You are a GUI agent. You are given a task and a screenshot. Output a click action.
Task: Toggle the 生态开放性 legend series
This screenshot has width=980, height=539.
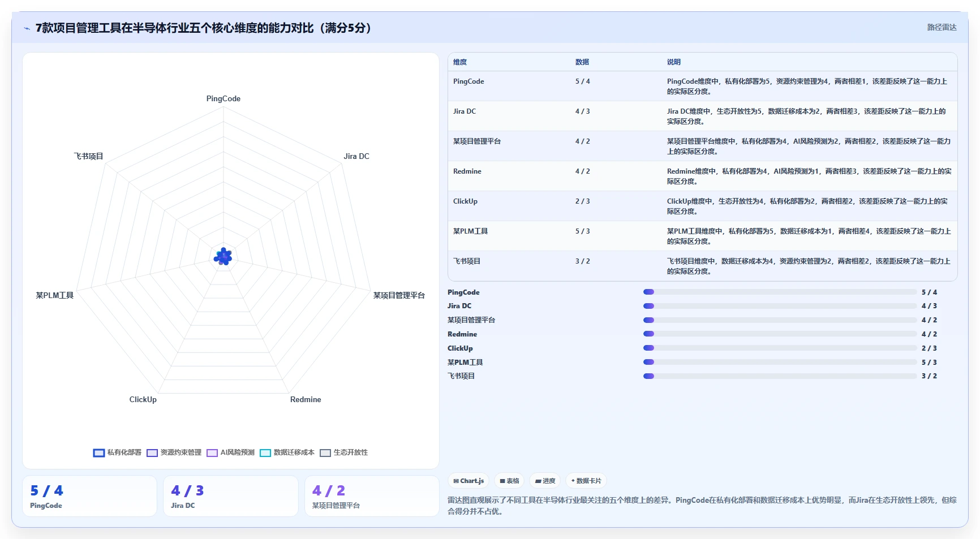[343, 452]
